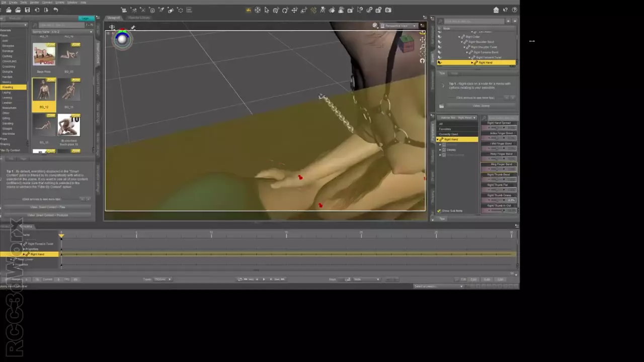Click the Login button
The height and width of the screenshot is (362, 644).
(x=88, y=19)
